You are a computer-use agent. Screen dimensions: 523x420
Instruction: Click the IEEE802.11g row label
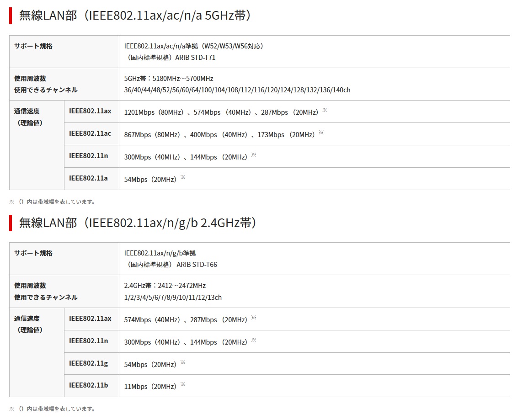tap(89, 363)
